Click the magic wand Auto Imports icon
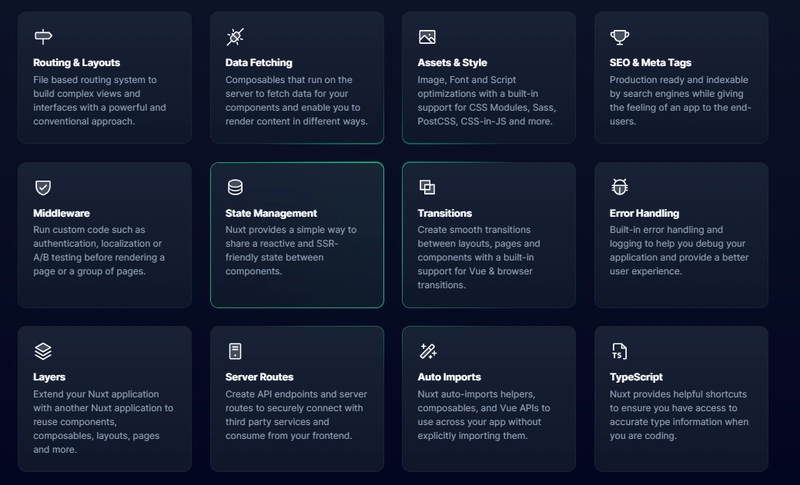Screen dimensions: 800x485 coord(428,351)
